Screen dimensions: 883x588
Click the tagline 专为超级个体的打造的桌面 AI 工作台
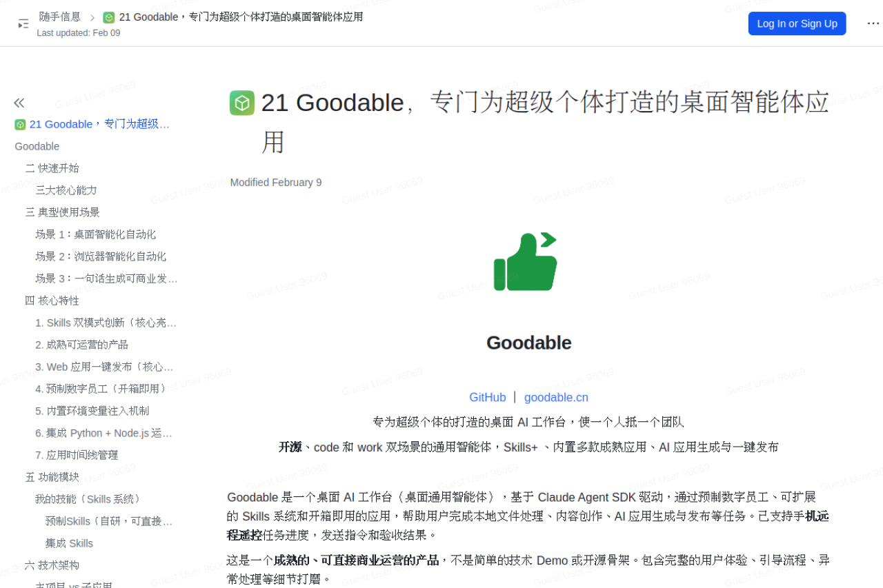[528, 422]
